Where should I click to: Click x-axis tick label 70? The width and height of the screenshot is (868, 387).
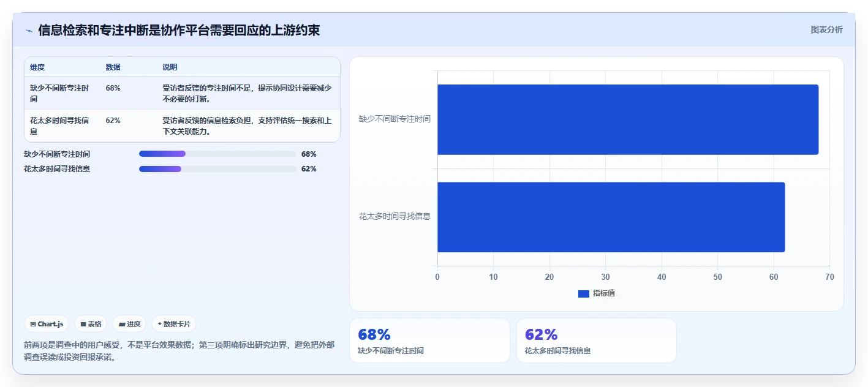(829, 277)
